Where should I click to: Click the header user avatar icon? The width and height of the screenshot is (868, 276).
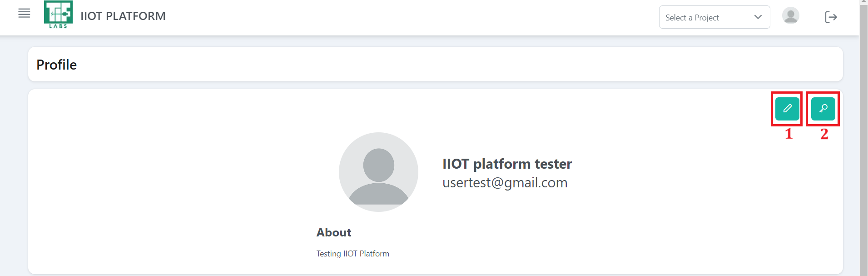point(790,16)
